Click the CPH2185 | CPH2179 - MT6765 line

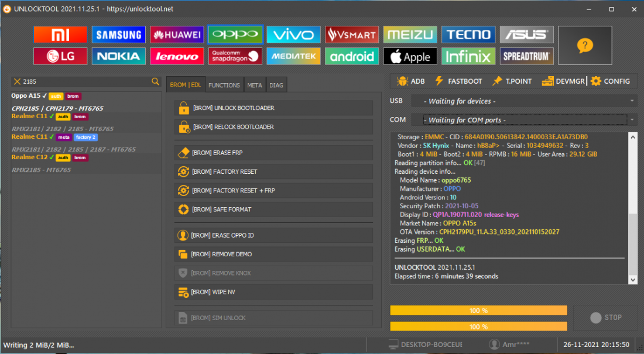[57, 108]
